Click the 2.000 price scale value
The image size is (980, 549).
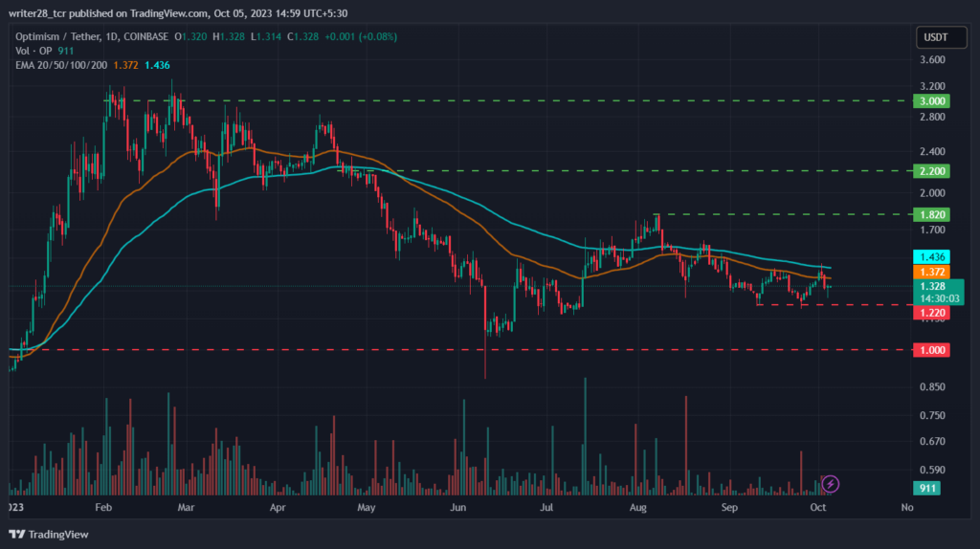coord(932,193)
